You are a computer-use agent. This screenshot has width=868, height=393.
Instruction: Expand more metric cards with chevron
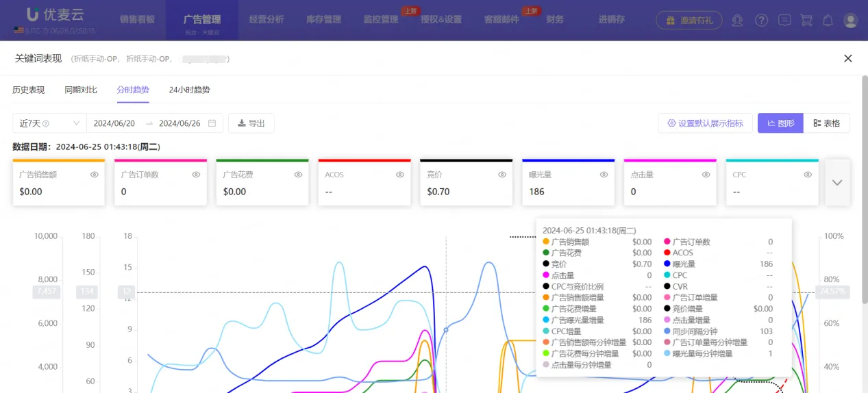pyautogui.click(x=837, y=183)
